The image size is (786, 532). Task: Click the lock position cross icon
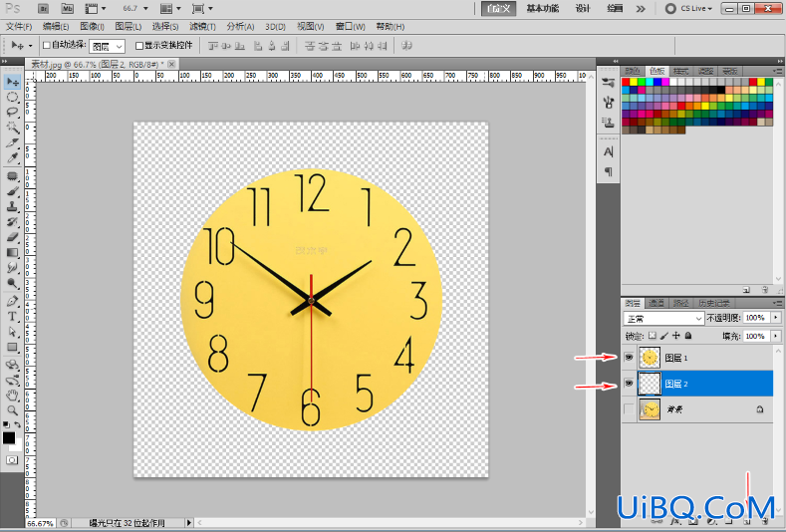point(676,336)
